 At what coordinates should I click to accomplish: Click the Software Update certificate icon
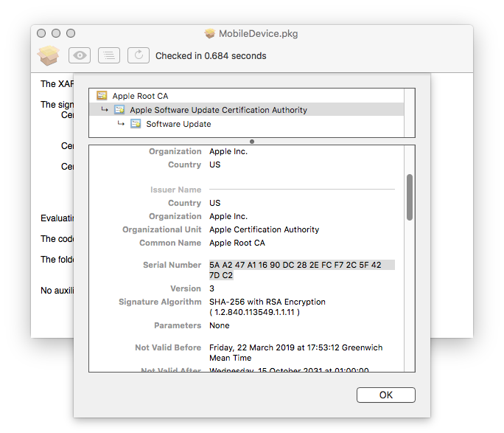click(x=136, y=124)
